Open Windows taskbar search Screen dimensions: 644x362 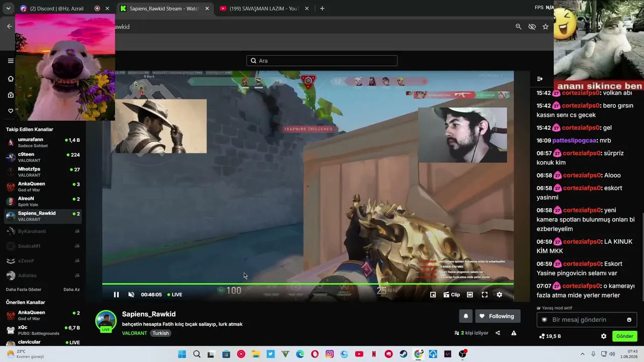click(197, 354)
